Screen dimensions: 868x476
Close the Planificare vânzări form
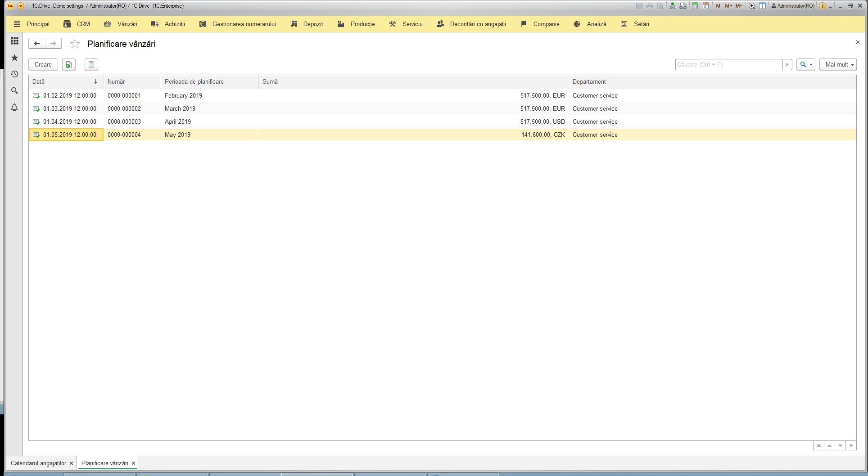pyautogui.click(x=858, y=42)
